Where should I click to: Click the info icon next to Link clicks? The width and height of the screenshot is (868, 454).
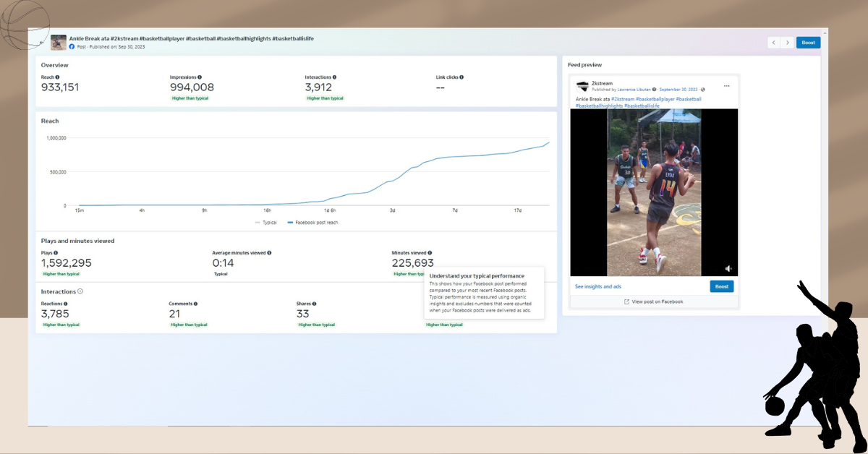[x=461, y=77]
